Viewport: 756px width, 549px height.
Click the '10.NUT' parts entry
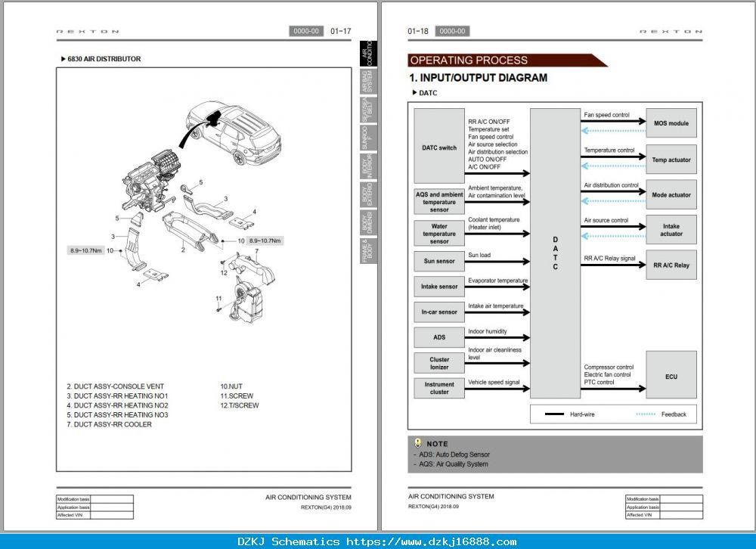pos(231,386)
